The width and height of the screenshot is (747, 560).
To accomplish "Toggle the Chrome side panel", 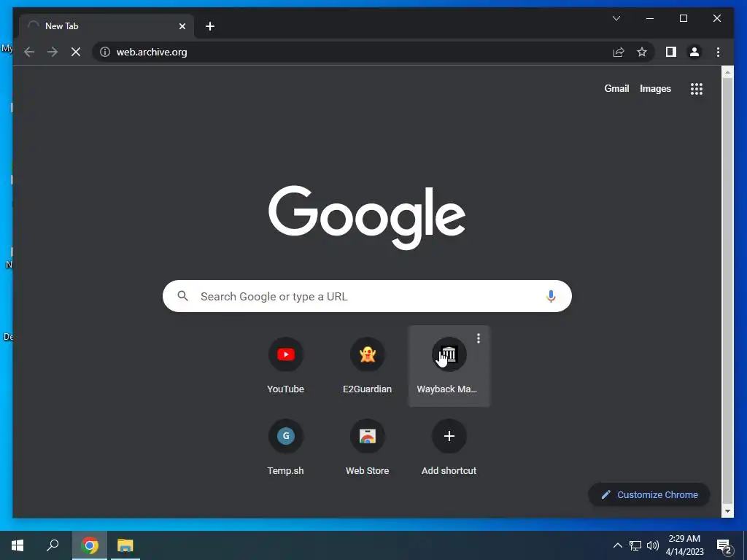I will coord(671,52).
